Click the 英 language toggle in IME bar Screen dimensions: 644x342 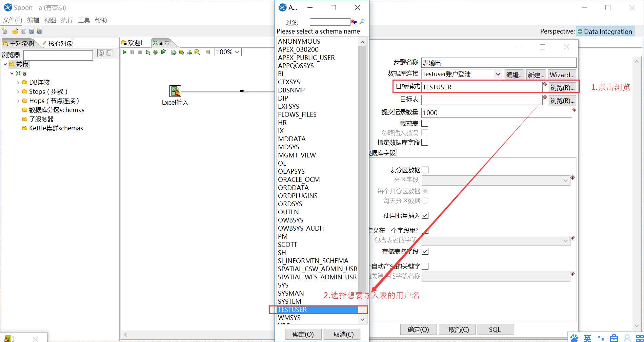587,338
